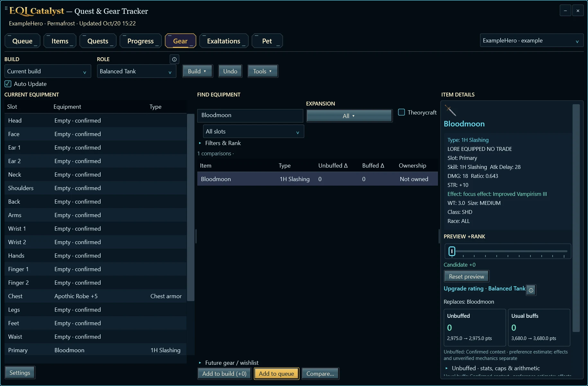Expand Future gear / wishlist section
The image size is (588, 386).
(x=229, y=363)
